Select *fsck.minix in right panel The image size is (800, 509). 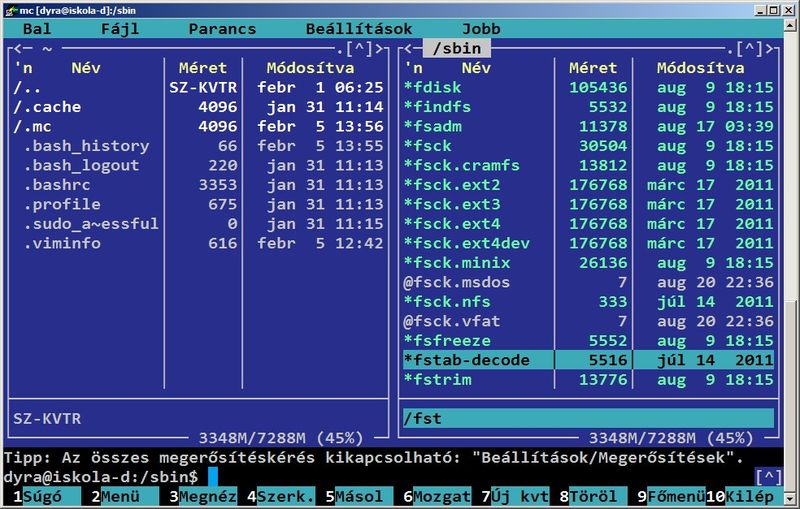click(588, 263)
